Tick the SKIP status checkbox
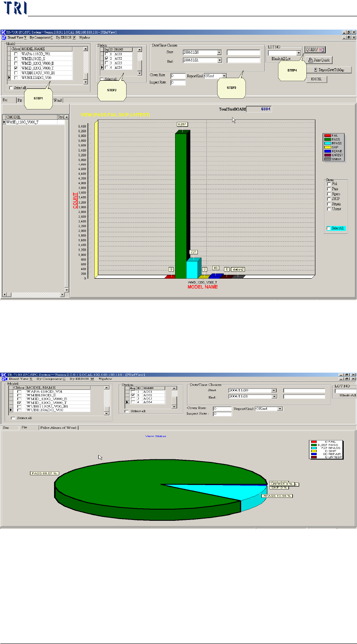 pyautogui.click(x=329, y=199)
